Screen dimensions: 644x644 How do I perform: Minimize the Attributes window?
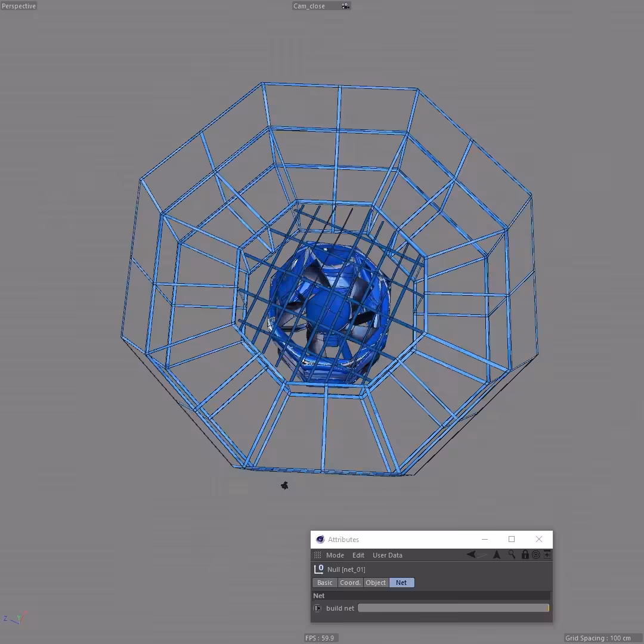(x=485, y=539)
